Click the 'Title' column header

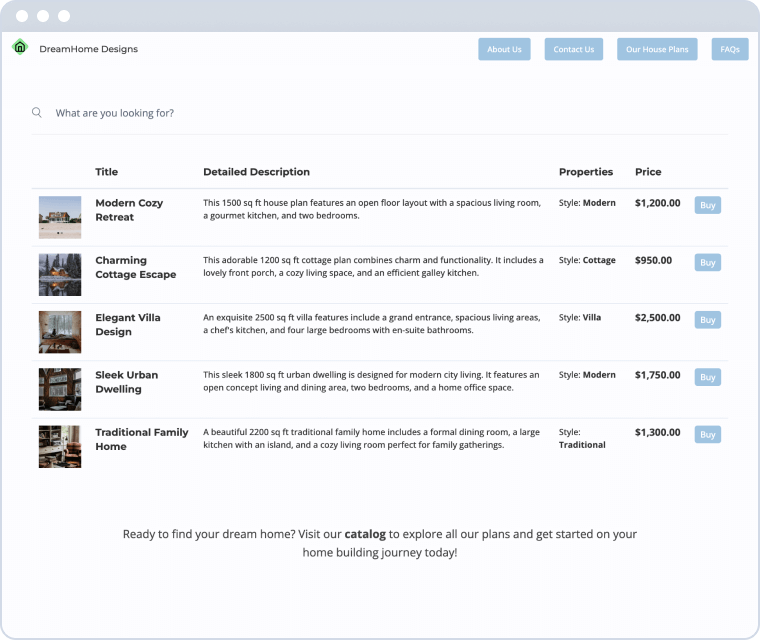tap(107, 172)
